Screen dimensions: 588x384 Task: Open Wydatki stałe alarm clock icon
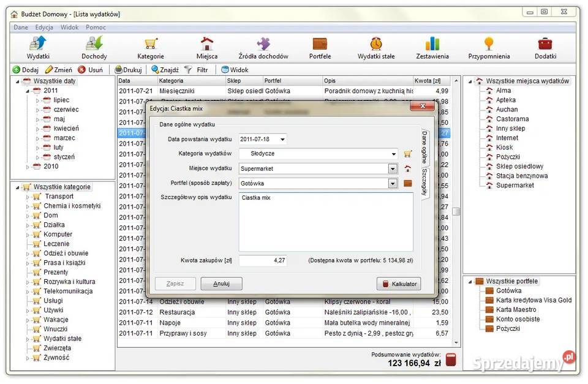point(376,48)
